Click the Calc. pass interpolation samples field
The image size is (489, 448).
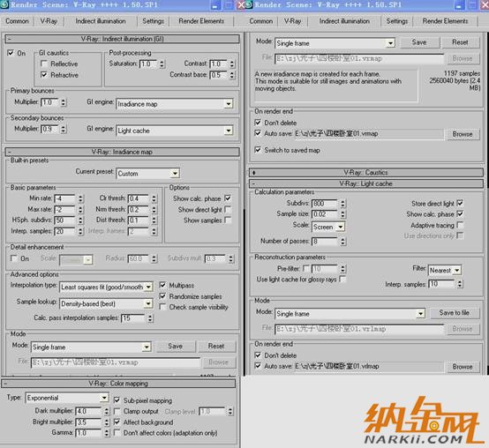133,318
